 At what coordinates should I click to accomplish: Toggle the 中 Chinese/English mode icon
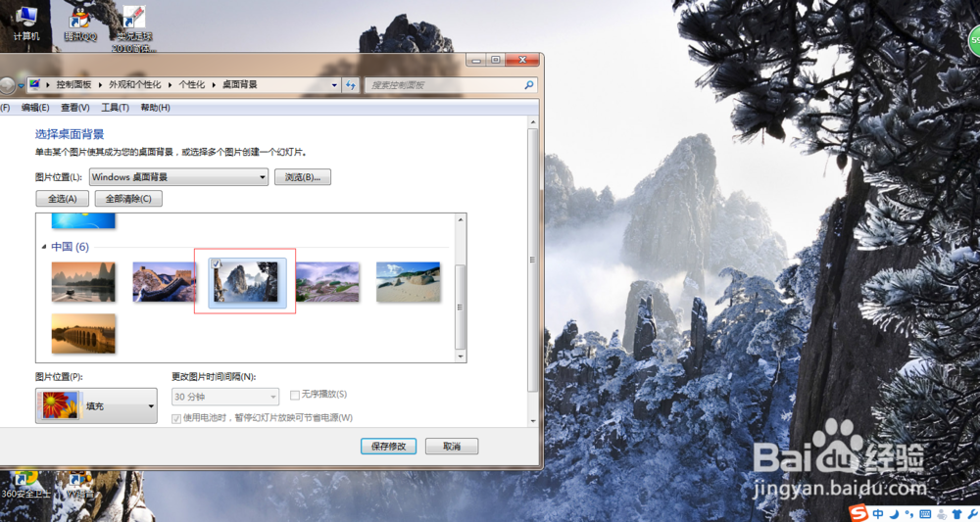pyautogui.click(x=878, y=514)
